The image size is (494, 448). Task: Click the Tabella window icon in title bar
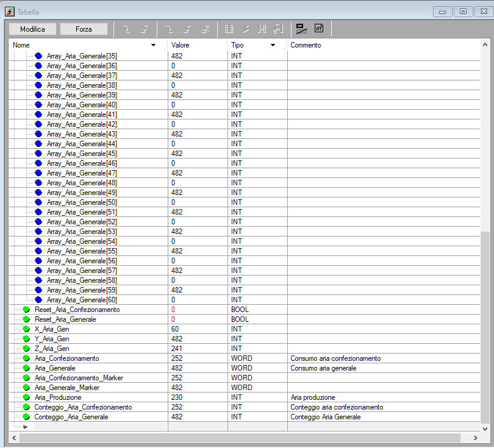(10, 12)
